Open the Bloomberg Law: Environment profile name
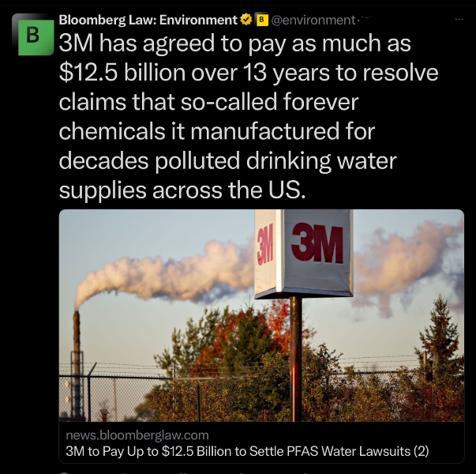 click(x=148, y=20)
